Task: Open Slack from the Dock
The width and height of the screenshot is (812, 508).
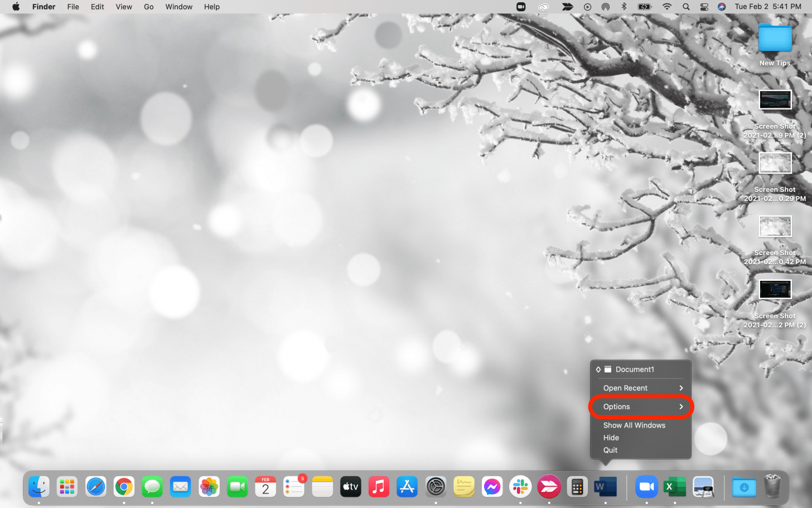Action: 520,487
